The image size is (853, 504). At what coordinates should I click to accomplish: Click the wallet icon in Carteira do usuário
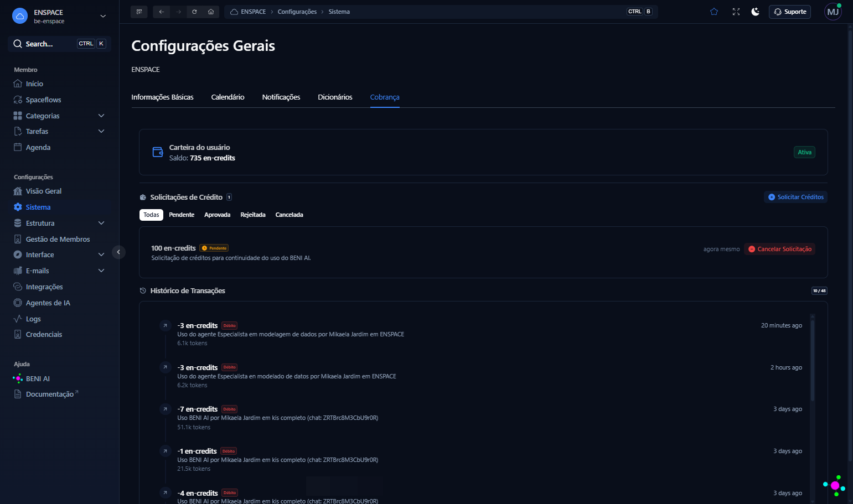tap(158, 152)
